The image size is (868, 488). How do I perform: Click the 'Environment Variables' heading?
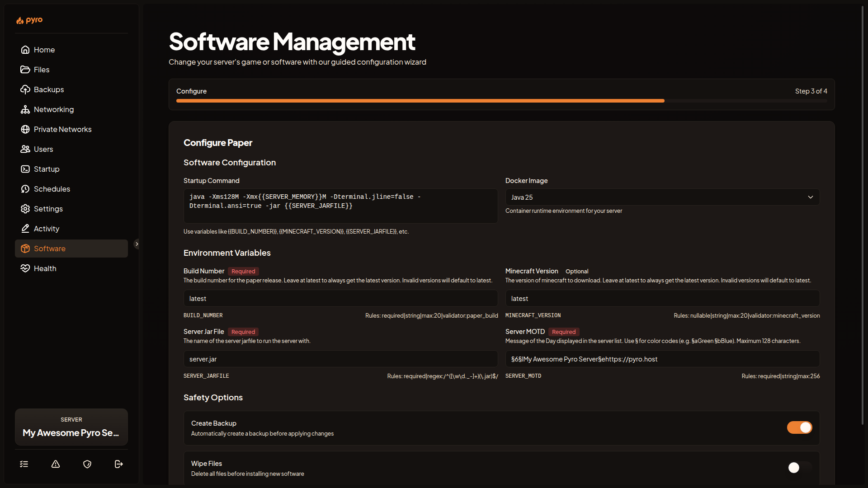pyautogui.click(x=227, y=253)
